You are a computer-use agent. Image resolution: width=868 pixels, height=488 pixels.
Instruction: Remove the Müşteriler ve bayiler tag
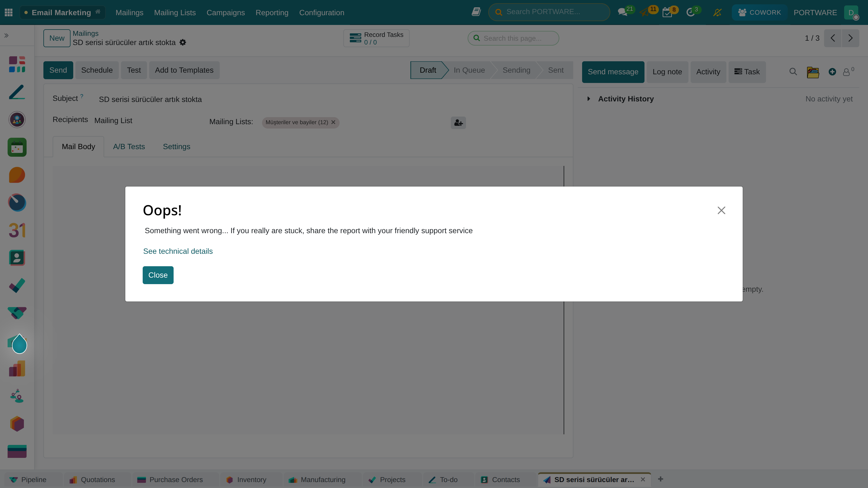[333, 122]
